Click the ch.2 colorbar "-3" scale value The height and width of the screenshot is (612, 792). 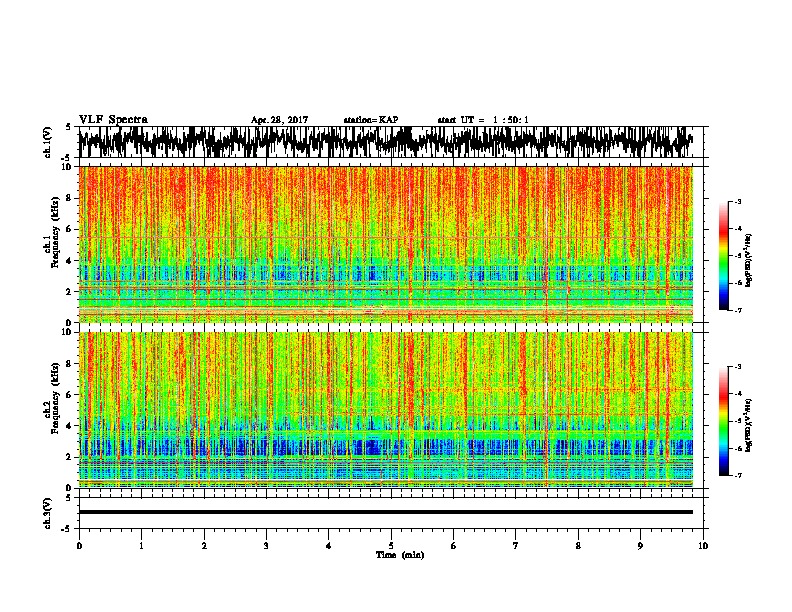pyautogui.click(x=738, y=367)
